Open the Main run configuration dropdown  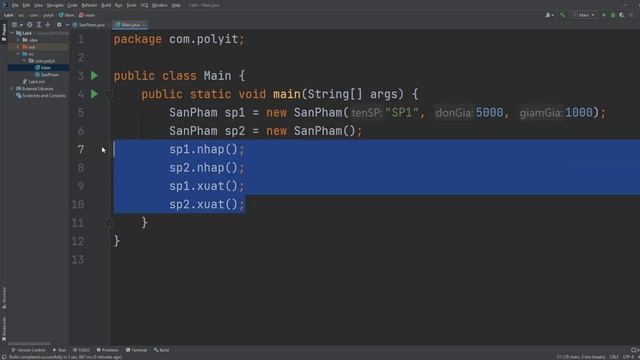pyautogui.click(x=584, y=15)
